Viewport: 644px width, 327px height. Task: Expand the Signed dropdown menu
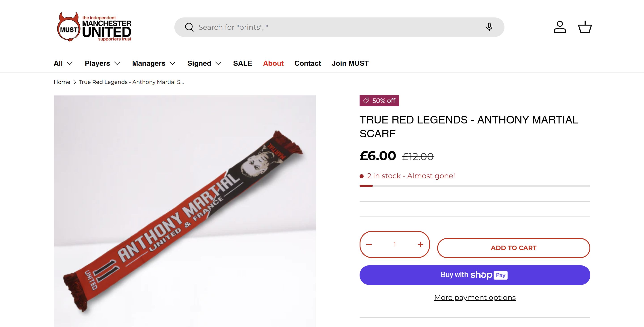coord(204,63)
